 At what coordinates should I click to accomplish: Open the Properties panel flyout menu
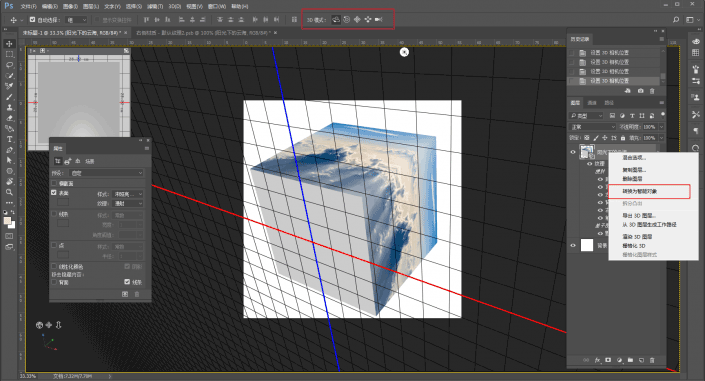pyautogui.click(x=147, y=148)
